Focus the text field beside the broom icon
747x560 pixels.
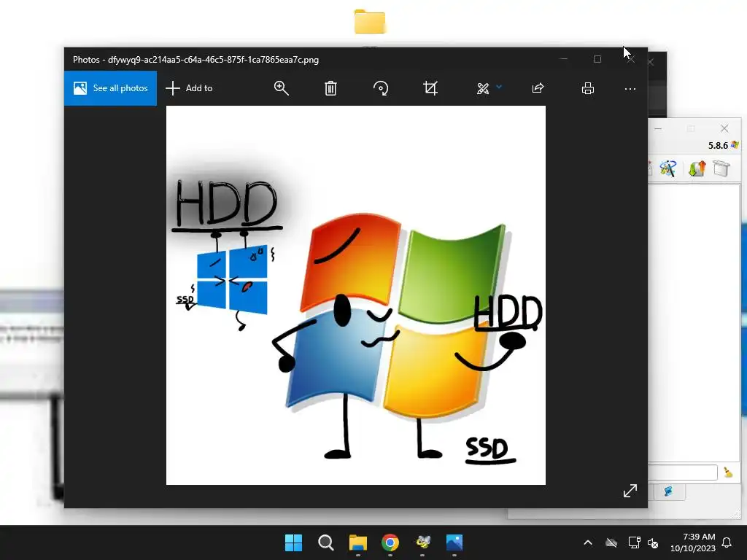pos(683,472)
